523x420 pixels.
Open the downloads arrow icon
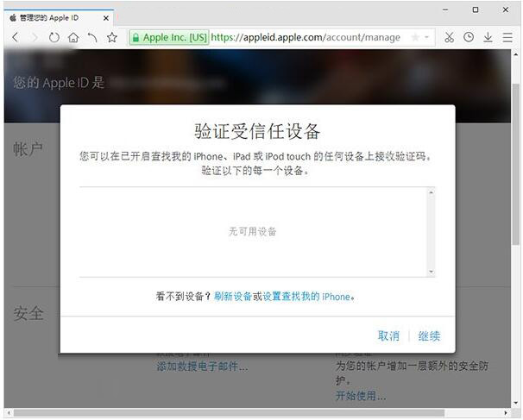tap(488, 37)
